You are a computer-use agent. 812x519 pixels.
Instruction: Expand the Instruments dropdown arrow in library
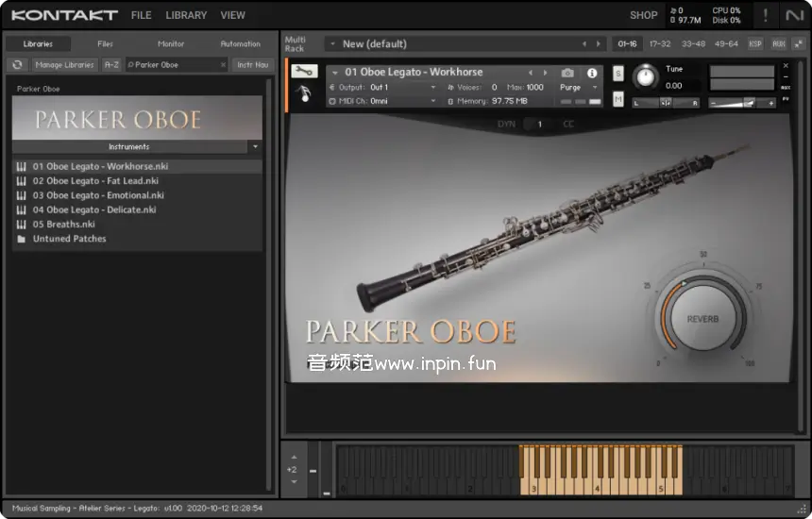255,147
